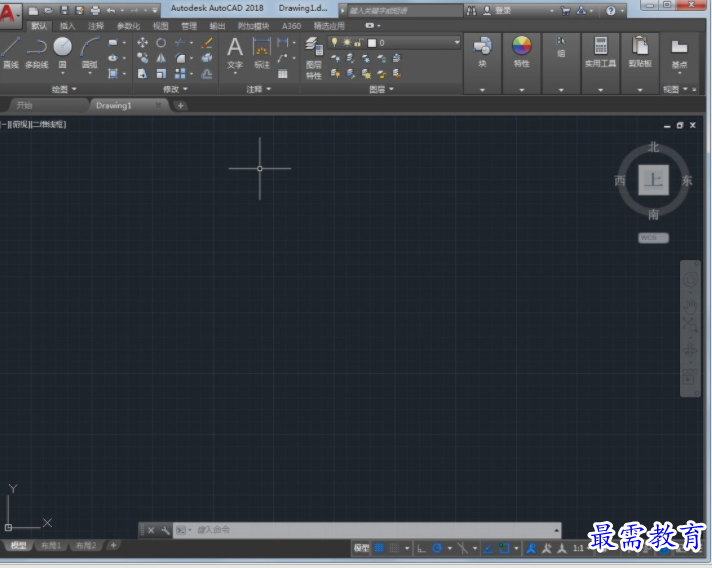This screenshot has height=568, width=712.
Task: Switch to the 布局1 layout tab
Action: coord(51,545)
